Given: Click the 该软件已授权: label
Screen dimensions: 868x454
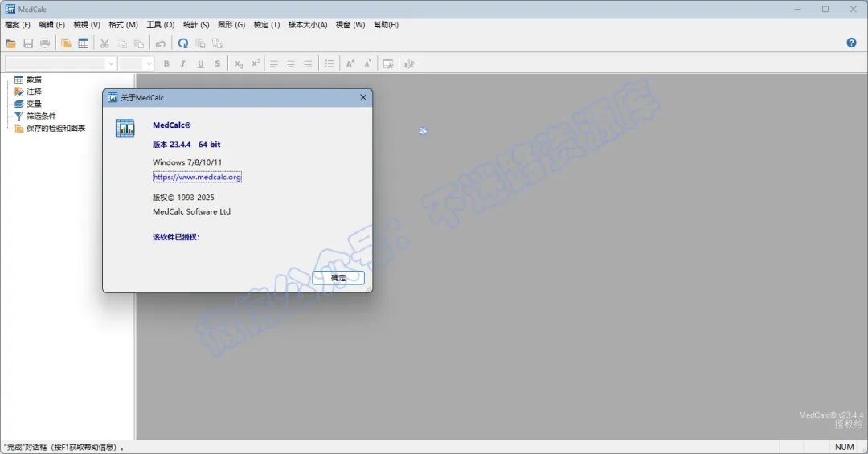Looking at the screenshot, I should point(176,237).
